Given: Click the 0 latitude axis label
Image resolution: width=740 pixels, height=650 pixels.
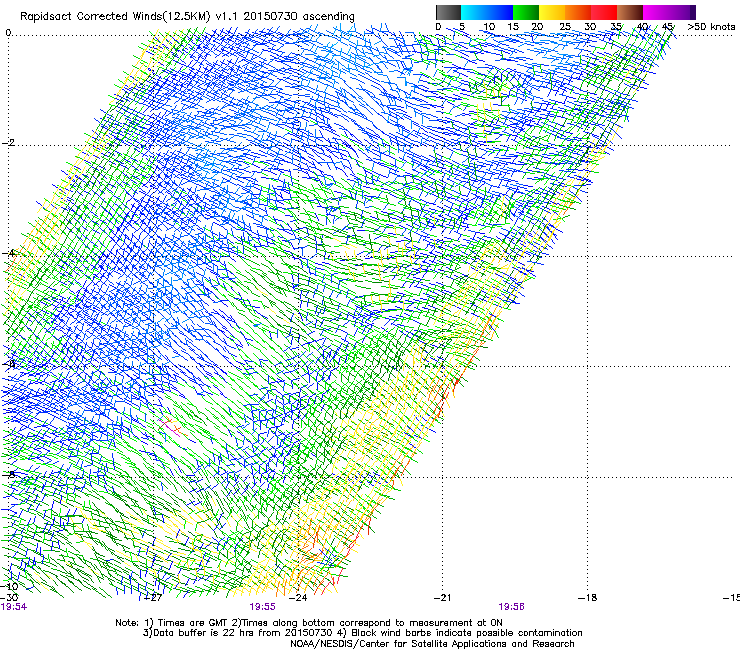Looking at the screenshot, I should pos(8,33).
